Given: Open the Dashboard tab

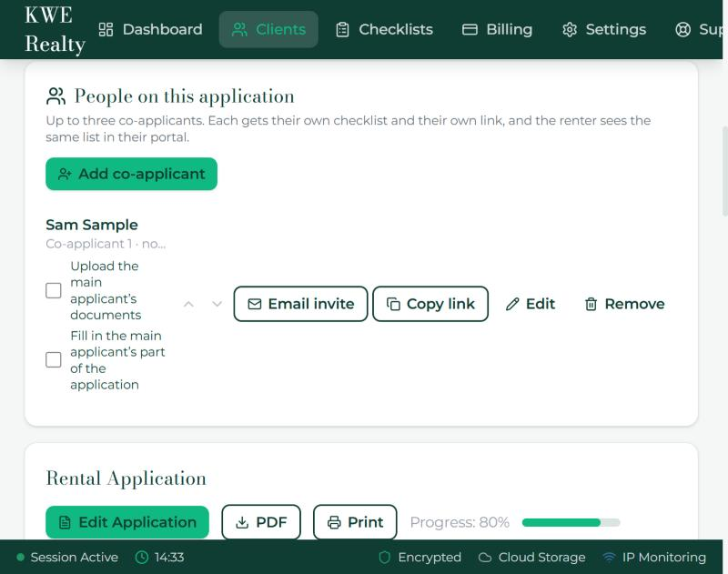Looking at the screenshot, I should click(x=150, y=29).
